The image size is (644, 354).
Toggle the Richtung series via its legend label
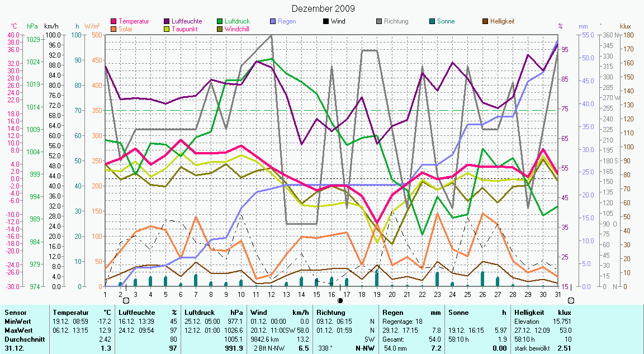click(396, 21)
